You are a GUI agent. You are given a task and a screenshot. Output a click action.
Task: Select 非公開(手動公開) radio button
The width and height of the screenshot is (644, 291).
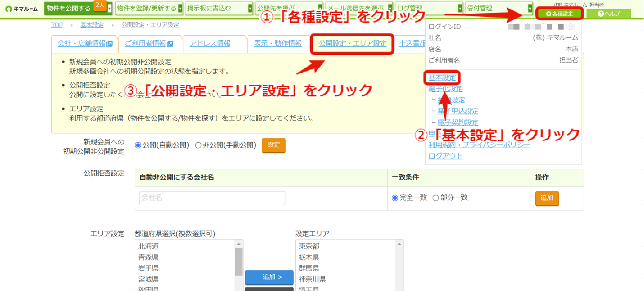point(198,145)
